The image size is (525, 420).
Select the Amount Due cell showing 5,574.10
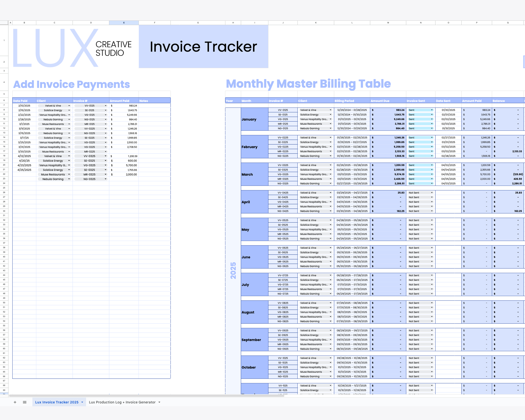point(388,175)
